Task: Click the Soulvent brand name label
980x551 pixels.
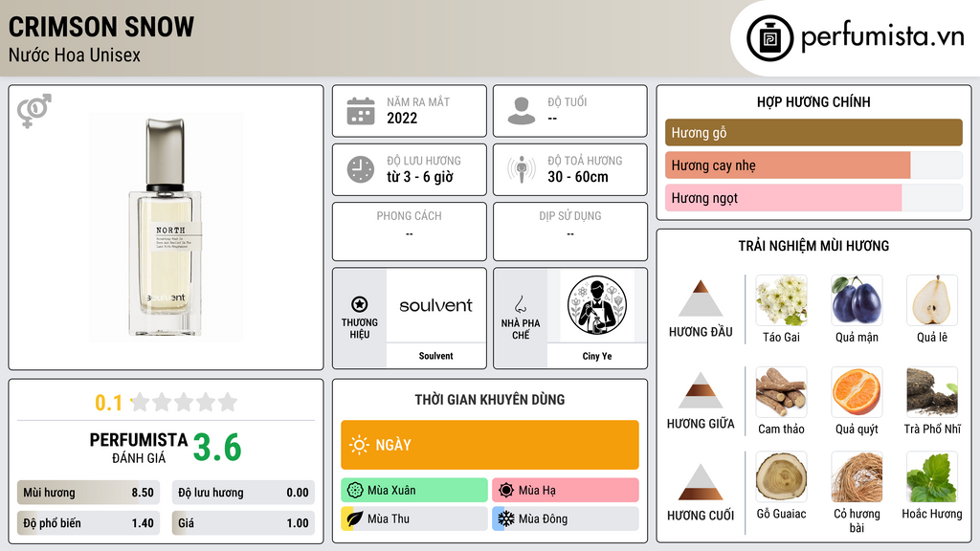Action: [x=435, y=356]
